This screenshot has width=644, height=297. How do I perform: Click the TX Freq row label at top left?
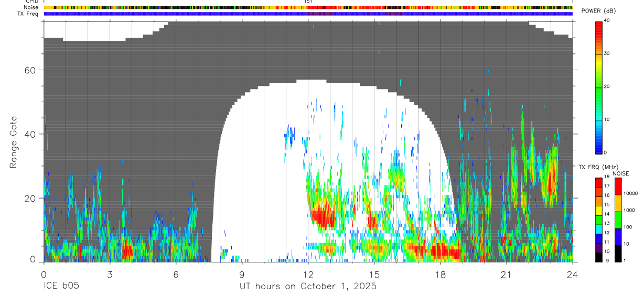click(29, 14)
